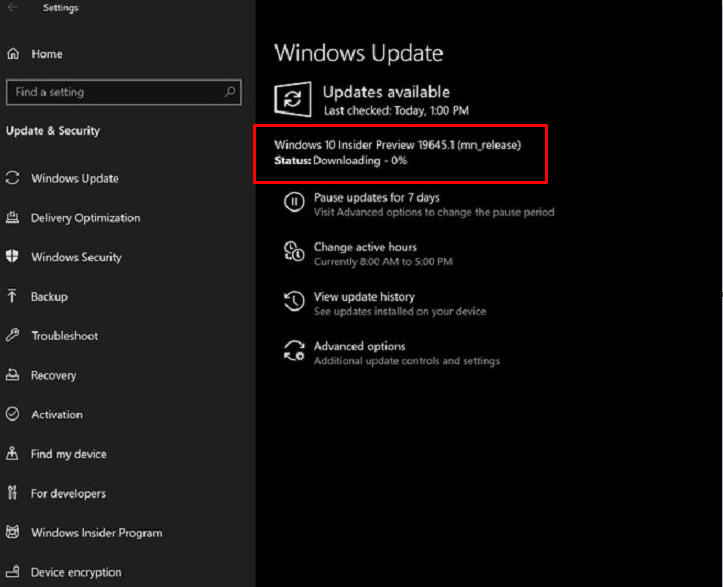723x587 pixels.
Task: Click the Delivery Optimization icon
Action: click(12, 217)
